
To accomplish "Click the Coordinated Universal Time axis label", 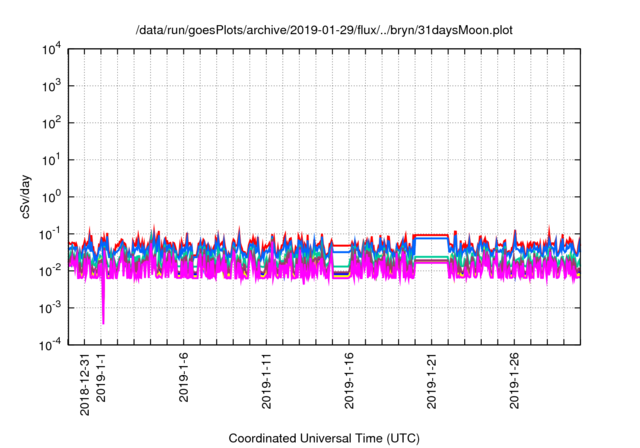I will (x=323, y=439).
